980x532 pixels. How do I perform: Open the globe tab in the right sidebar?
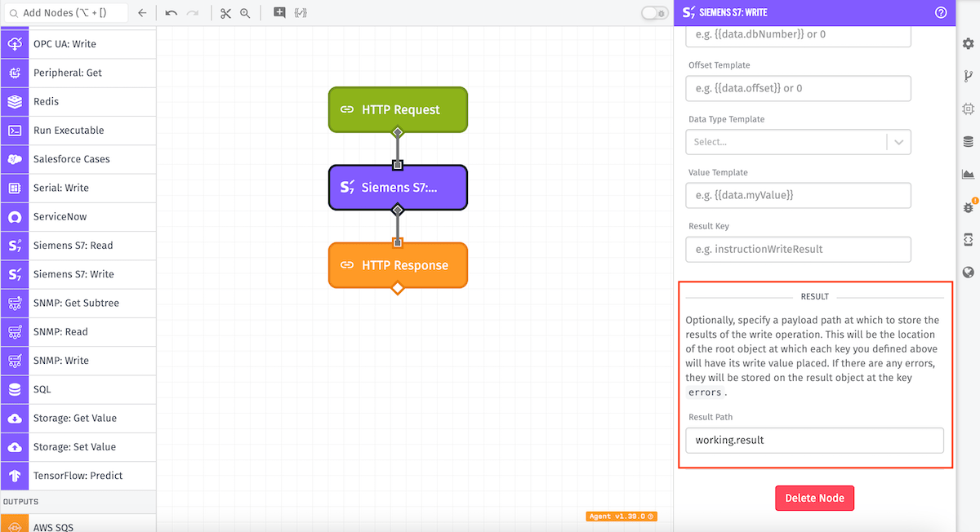click(x=969, y=273)
